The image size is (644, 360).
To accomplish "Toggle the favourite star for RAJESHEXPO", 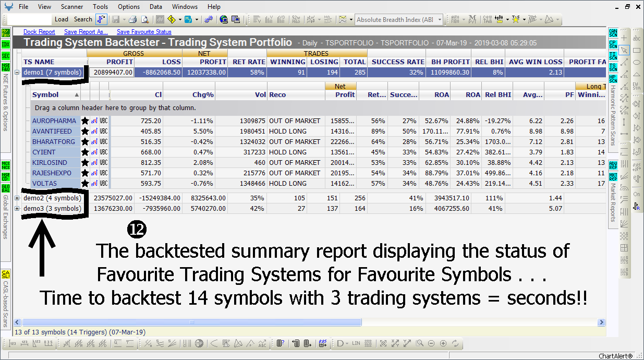I will click(x=85, y=173).
